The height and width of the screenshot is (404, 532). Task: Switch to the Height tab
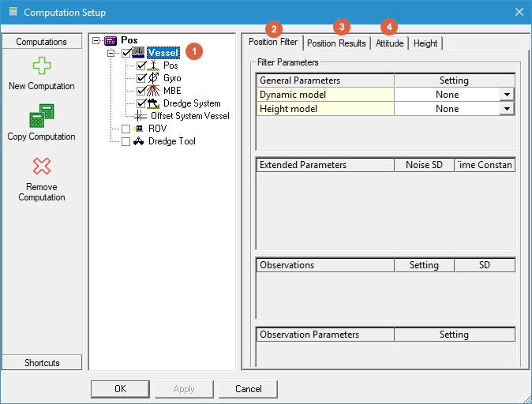point(425,43)
